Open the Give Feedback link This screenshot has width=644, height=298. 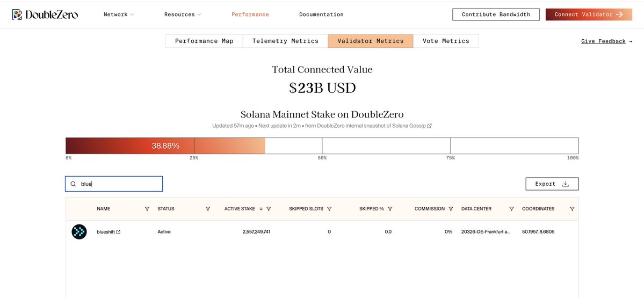(x=606, y=41)
